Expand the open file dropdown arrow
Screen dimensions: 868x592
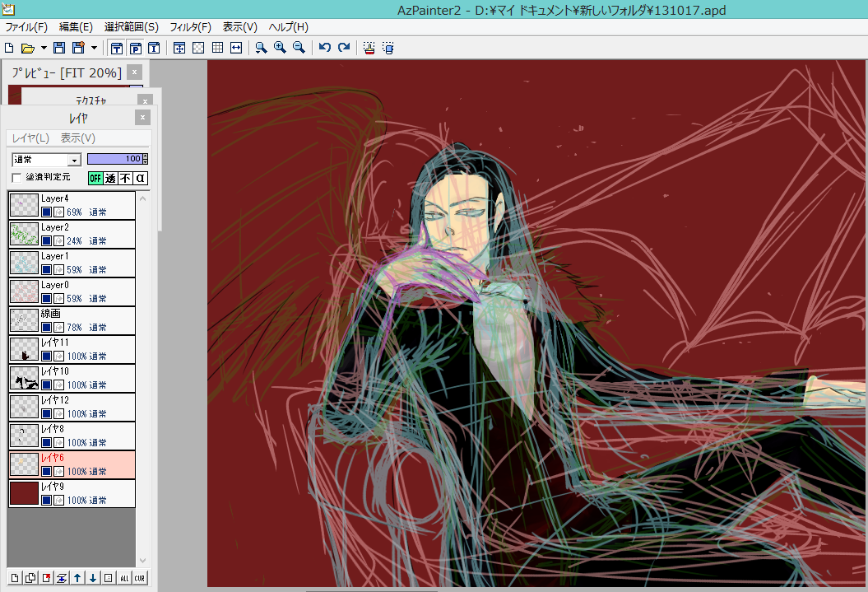tap(44, 48)
